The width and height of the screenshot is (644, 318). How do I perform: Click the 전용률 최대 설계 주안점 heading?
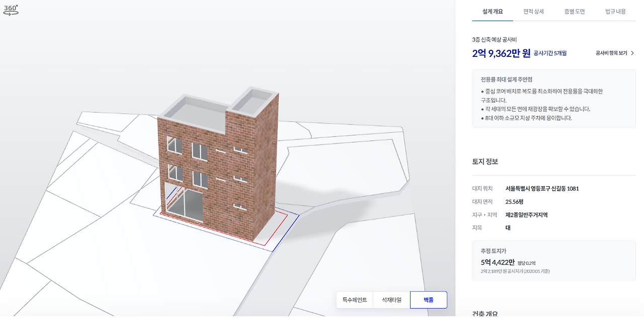506,79
